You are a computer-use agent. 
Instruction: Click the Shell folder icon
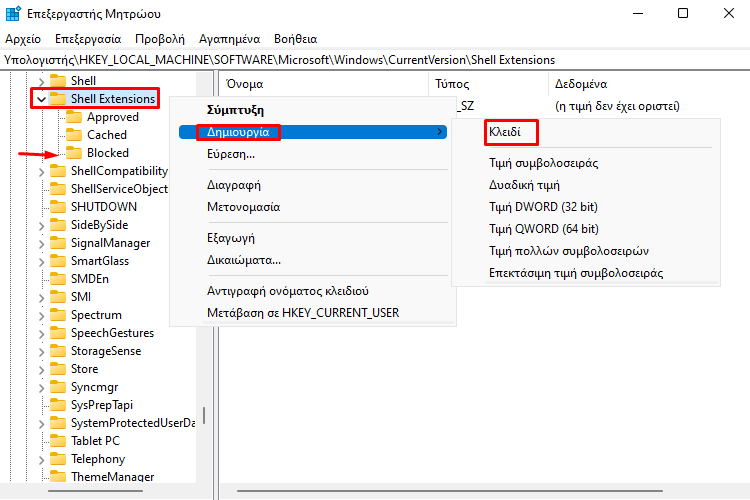pyautogui.click(x=58, y=80)
